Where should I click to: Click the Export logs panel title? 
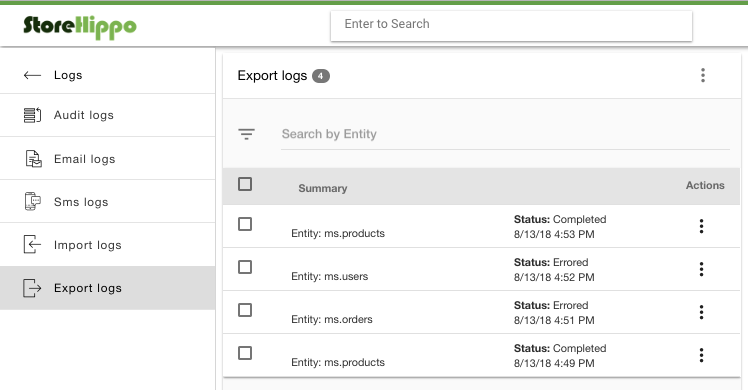pyautogui.click(x=272, y=76)
